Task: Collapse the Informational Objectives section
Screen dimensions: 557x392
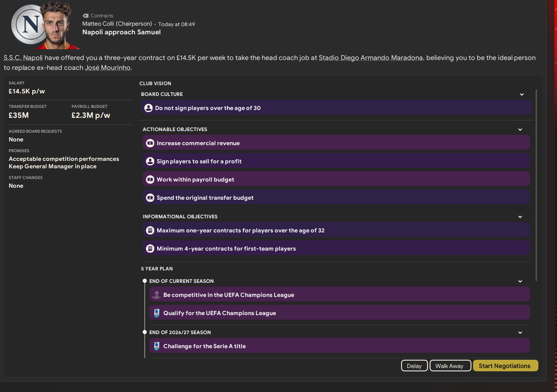Action: tap(520, 216)
